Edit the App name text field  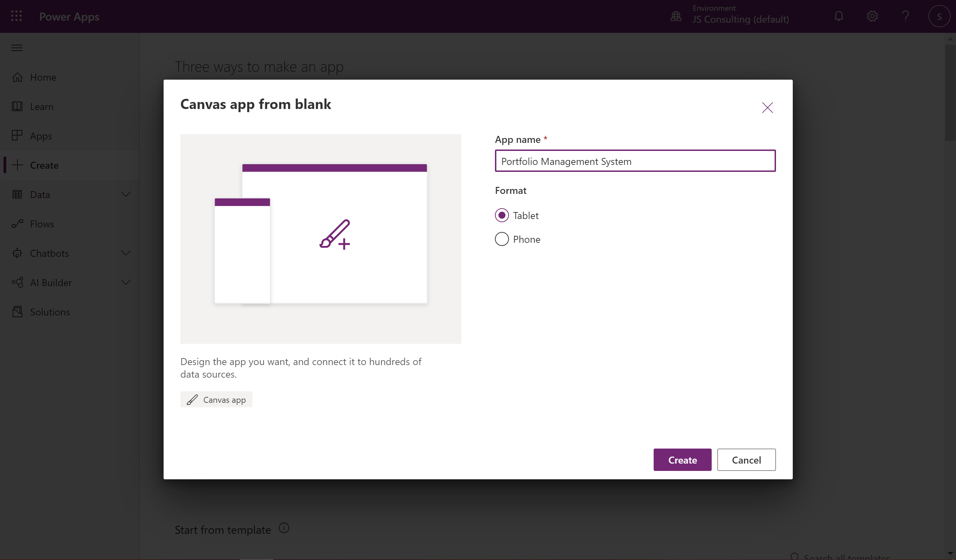click(x=635, y=161)
